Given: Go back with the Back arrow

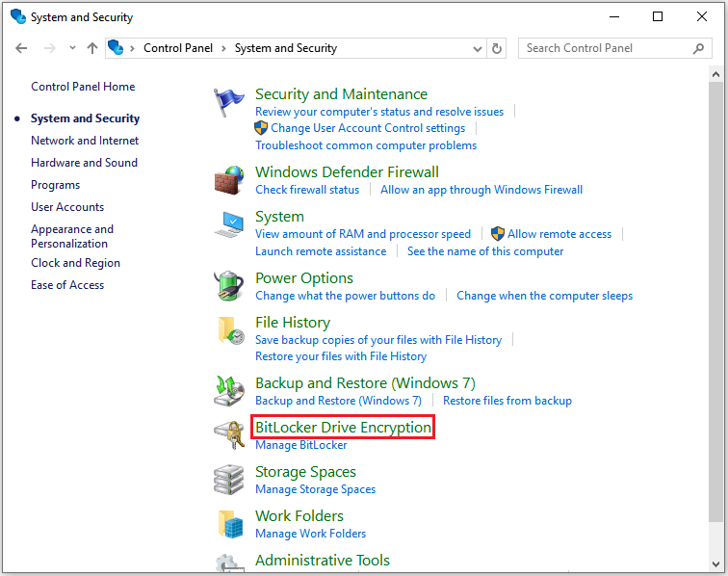Looking at the screenshot, I should pos(21,48).
